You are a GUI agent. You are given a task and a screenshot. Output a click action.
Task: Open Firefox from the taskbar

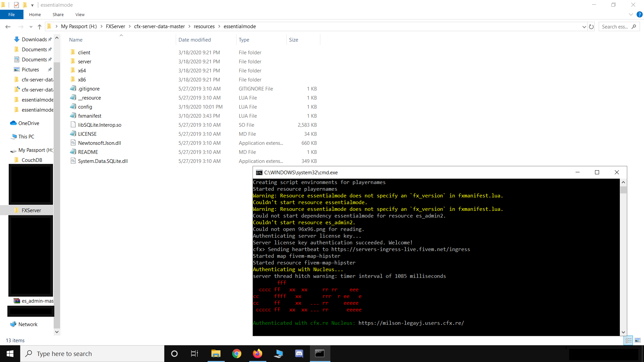257,353
